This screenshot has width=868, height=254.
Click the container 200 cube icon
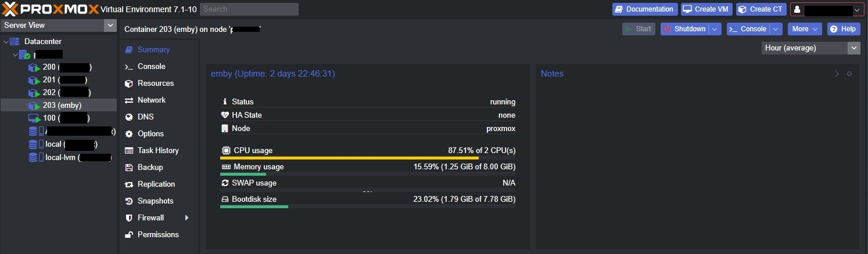pos(34,67)
